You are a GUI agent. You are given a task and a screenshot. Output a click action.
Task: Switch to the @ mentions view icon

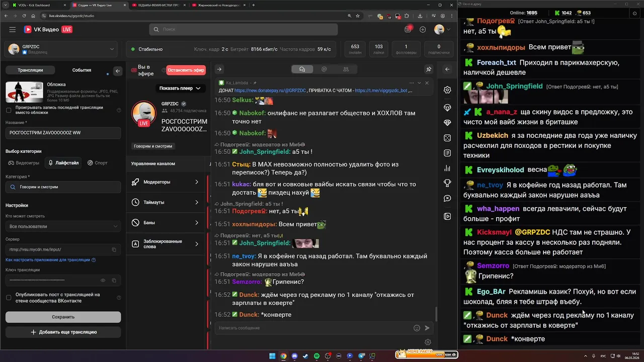(324, 69)
